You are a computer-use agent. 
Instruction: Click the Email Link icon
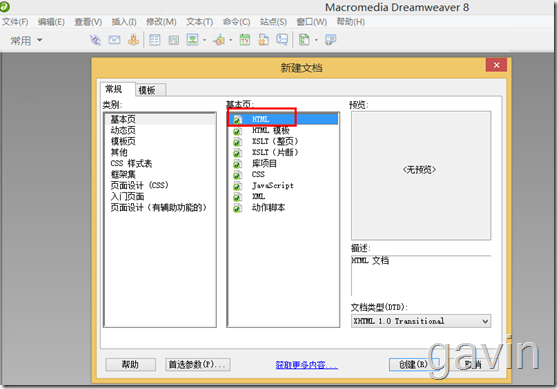tap(115, 40)
